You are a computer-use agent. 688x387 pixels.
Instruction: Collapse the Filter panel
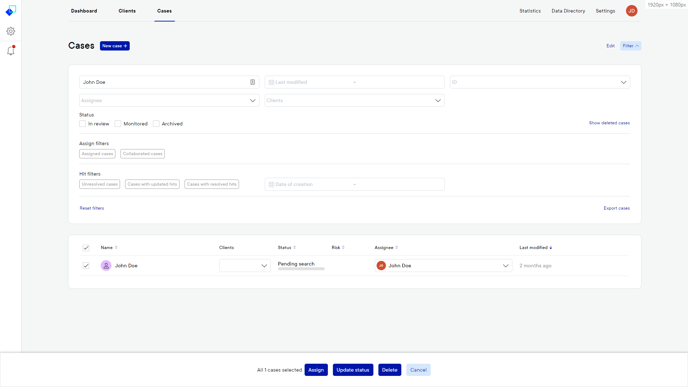click(631, 46)
